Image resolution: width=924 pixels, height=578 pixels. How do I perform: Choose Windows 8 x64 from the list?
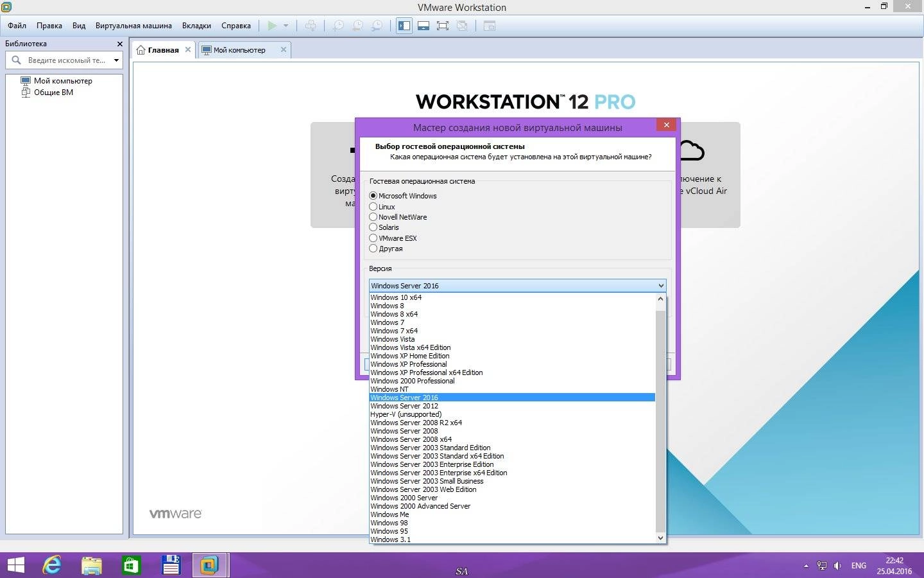click(512, 314)
